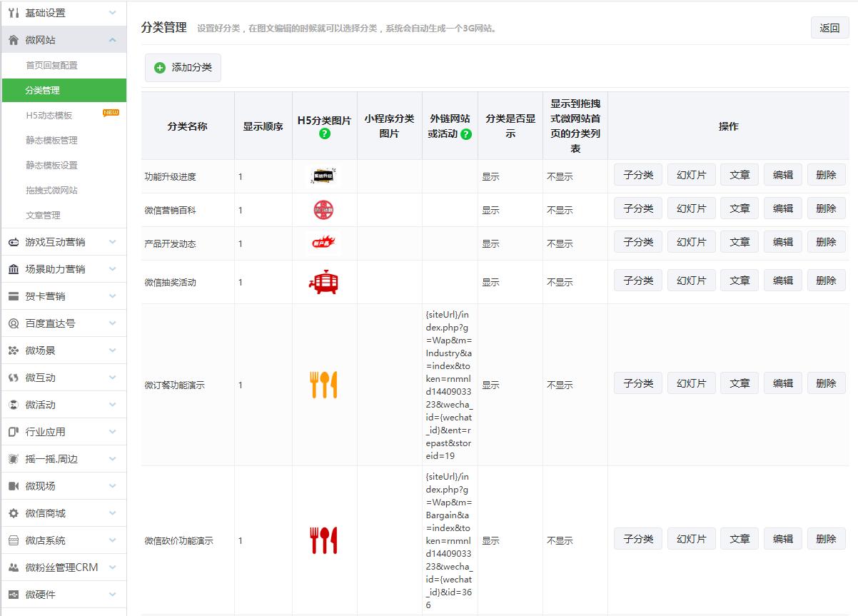The image size is (858, 616).
Task: Click the red train icon for 微信抽奖活动
Action: point(323,282)
